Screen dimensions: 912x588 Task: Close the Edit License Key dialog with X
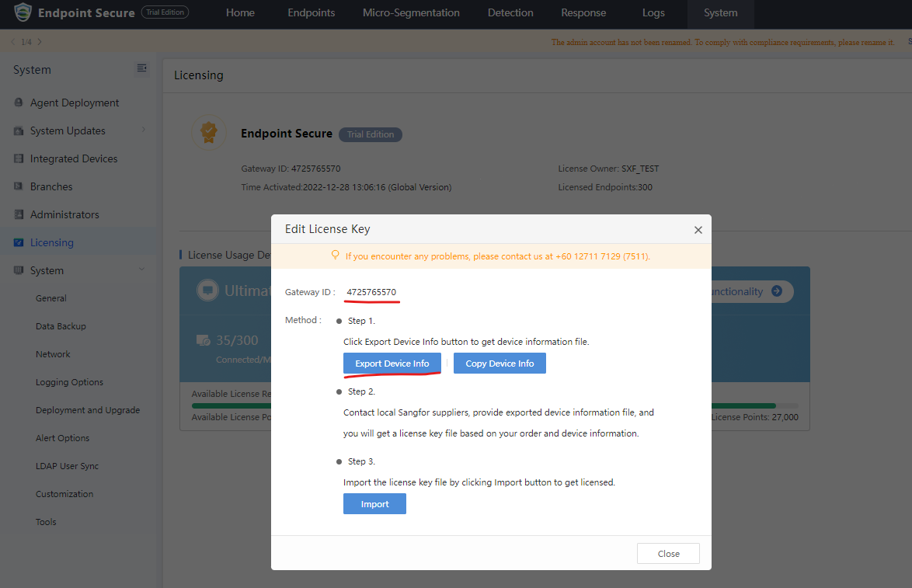click(698, 230)
